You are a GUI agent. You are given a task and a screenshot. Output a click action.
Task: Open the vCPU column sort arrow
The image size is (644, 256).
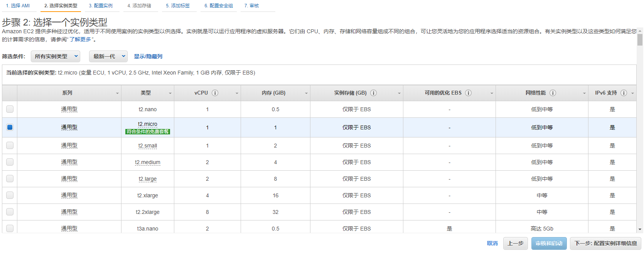[237, 93]
